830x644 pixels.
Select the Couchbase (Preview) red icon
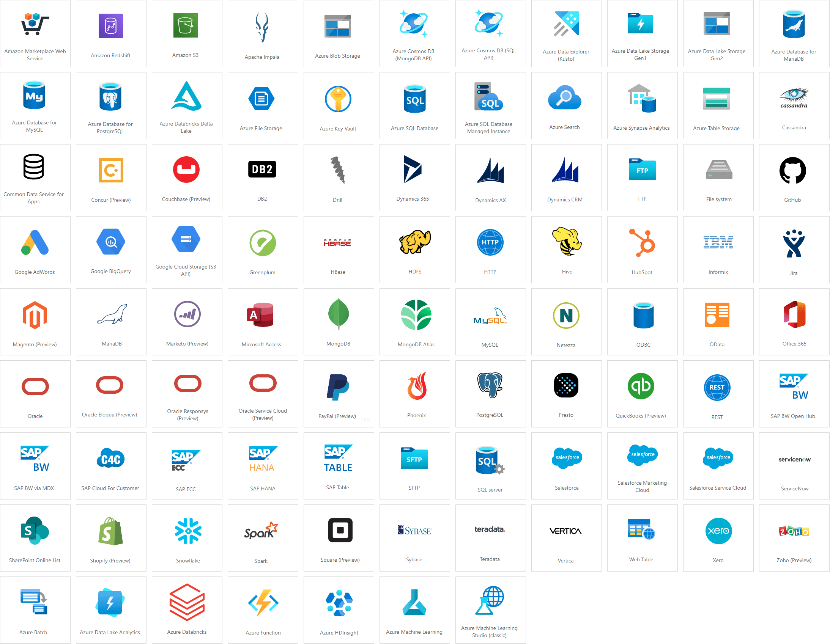click(186, 170)
